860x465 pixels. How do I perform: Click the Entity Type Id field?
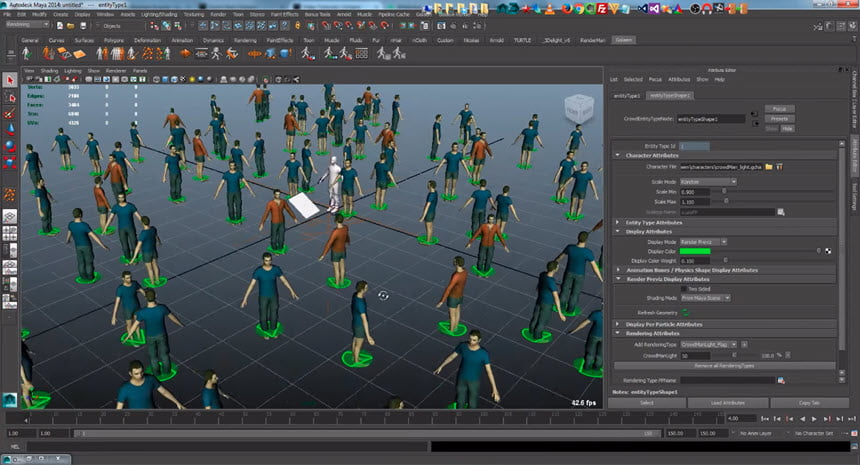tap(694, 146)
